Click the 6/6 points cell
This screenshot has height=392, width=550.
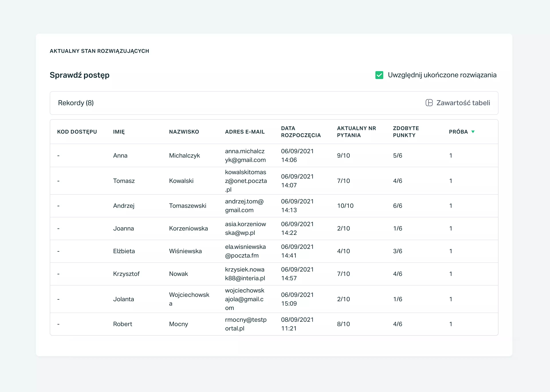click(397, 206)
